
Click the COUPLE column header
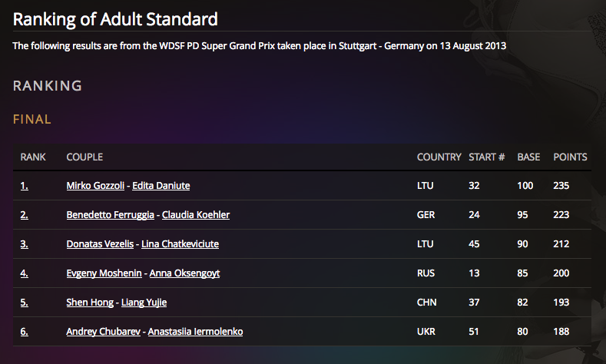tap(84, 157)
